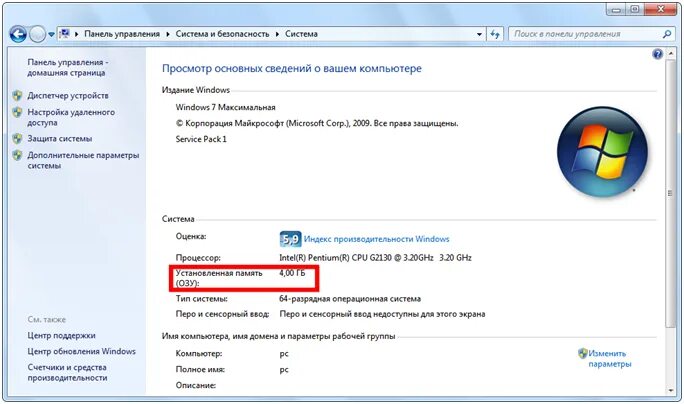The width and height of the screenshot is (684, 404).
Task: Click the Windows logo image
Action: [602, 152]
